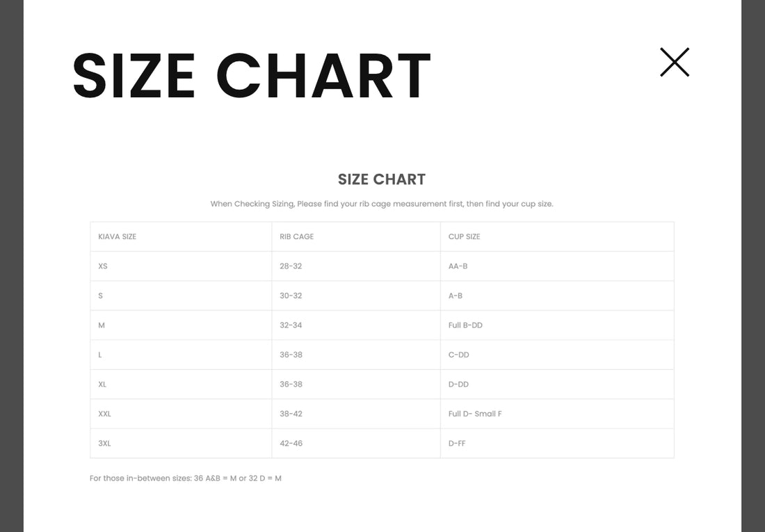Select the 3XL size cell

pyautogui.click(x=104, y=444)
